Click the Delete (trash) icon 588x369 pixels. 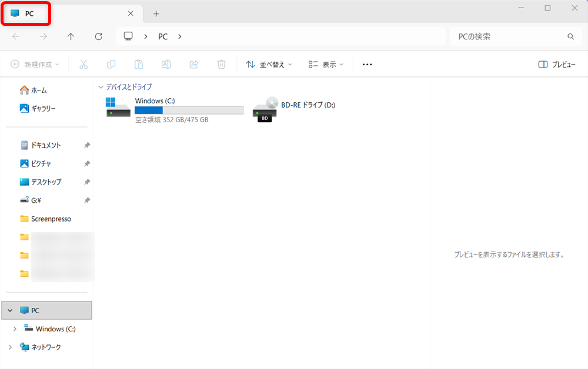(221, 64)
